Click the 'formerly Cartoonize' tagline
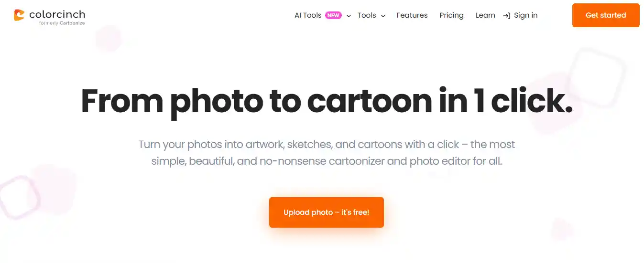This screenshot has width=644, height=263. [62, 23]
